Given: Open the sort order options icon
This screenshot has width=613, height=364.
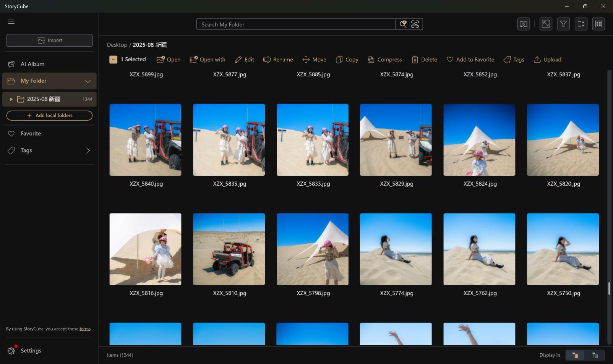Looking at the screenshot, I should 581,24.
